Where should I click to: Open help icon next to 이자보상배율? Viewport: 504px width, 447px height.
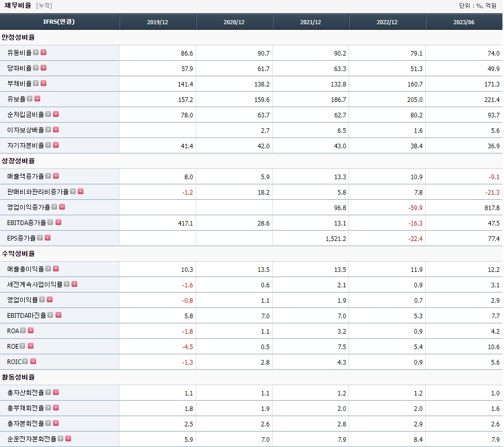tap(48, 130)
